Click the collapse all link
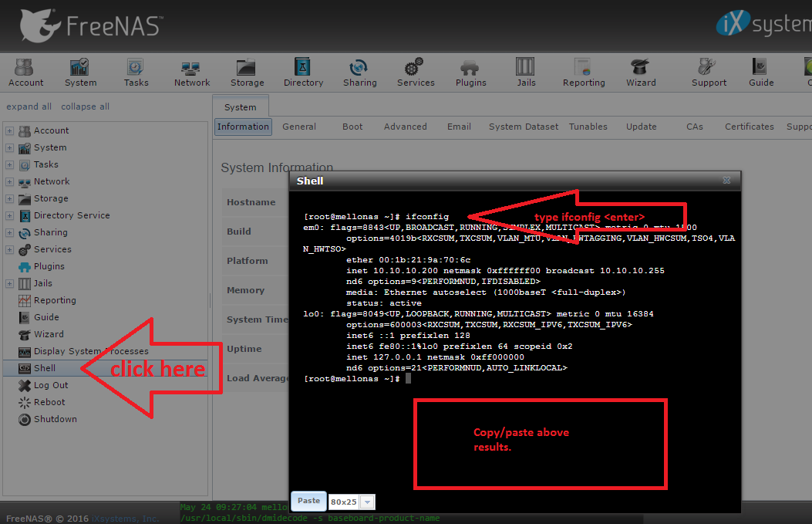812x524 pixels. [85, 106]
